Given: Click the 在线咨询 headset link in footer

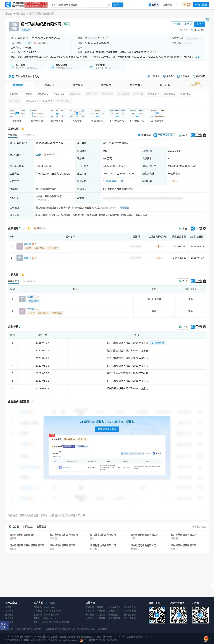Looking at the screenshot, I should coord(51,603).
